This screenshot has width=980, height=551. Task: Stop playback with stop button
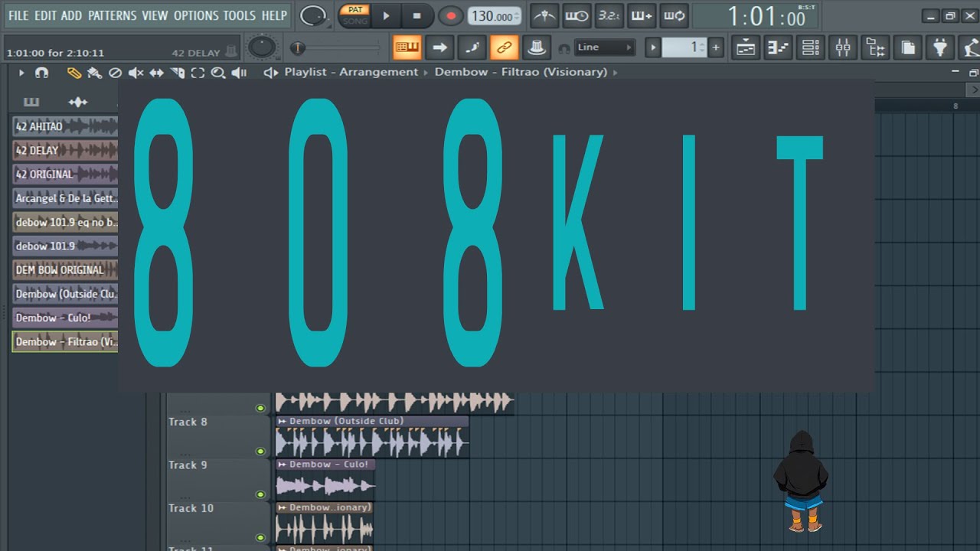coord(416,16)
